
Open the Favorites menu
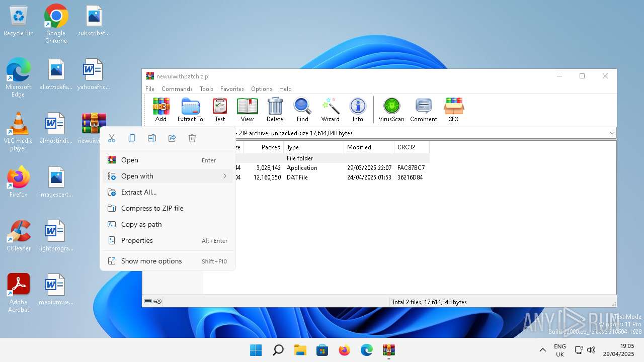[232, 89]
